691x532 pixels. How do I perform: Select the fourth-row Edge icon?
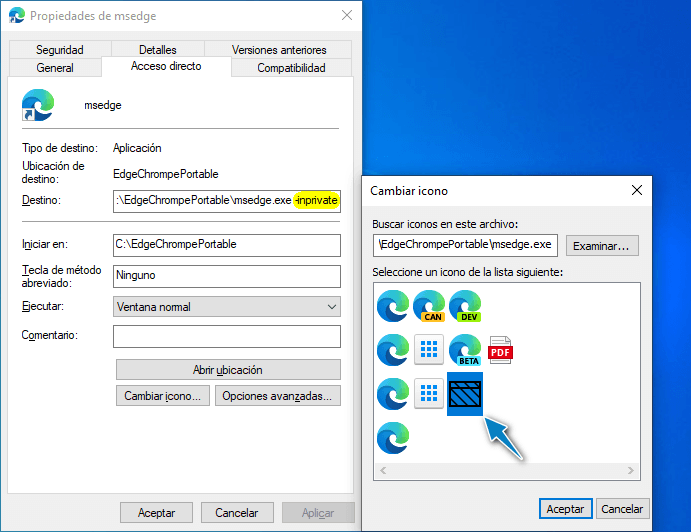[393, 438]
